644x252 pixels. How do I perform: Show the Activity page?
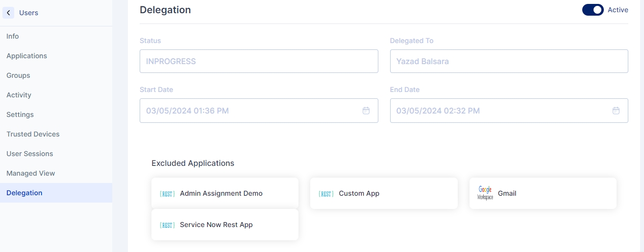coord(19,95)
